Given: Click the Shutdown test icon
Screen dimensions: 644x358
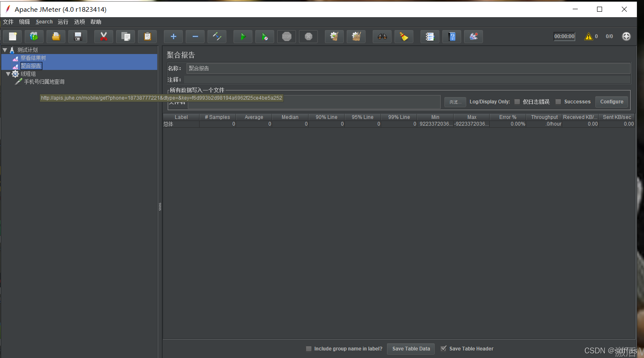Looking at the screenshot, I should point(308,36).
